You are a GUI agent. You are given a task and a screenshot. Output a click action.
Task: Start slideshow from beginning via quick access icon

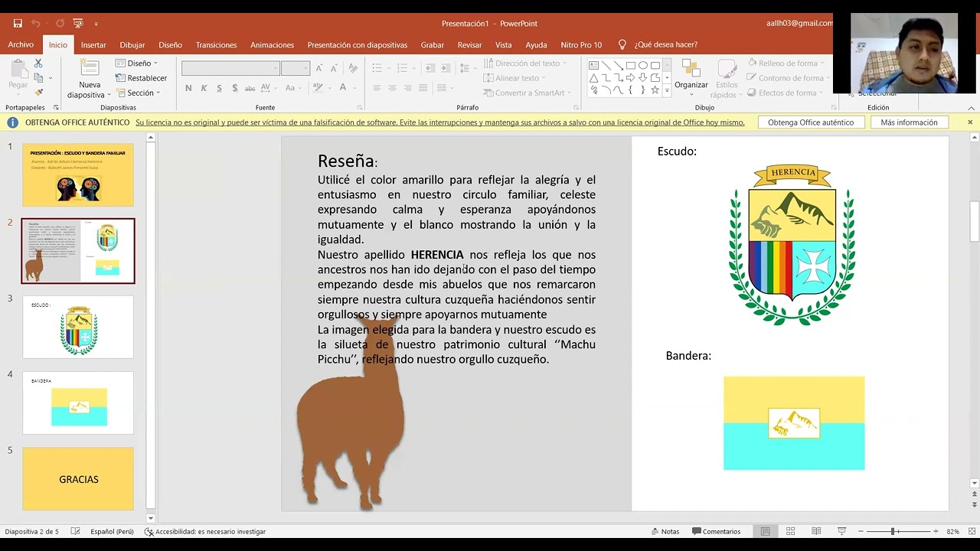(x=78, y=24)
